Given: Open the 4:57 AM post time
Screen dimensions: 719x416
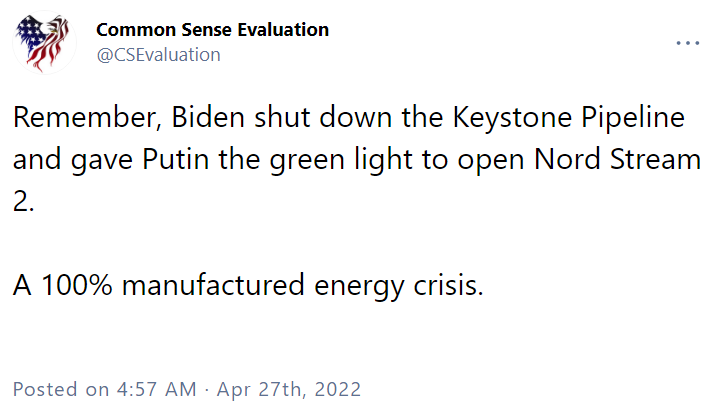Looking at the screenshot, I should coord(156,389).
